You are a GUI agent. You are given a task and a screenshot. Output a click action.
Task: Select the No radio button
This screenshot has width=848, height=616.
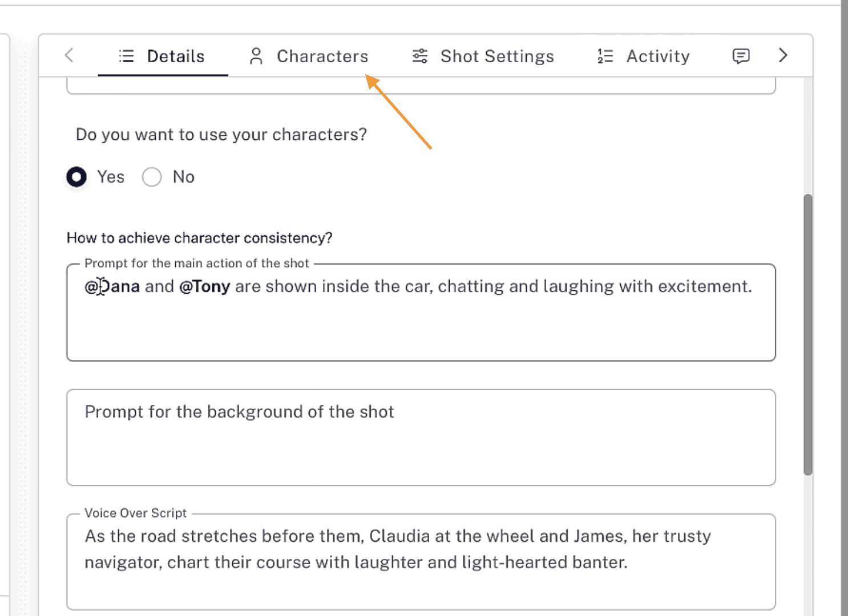(152, 177)
